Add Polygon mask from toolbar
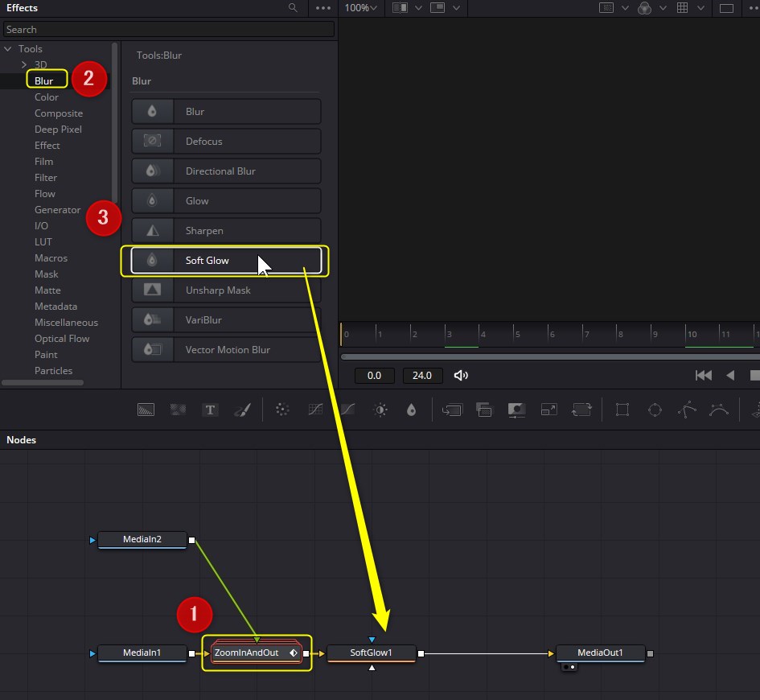This screenshot has width=760, height=700. 687,410
